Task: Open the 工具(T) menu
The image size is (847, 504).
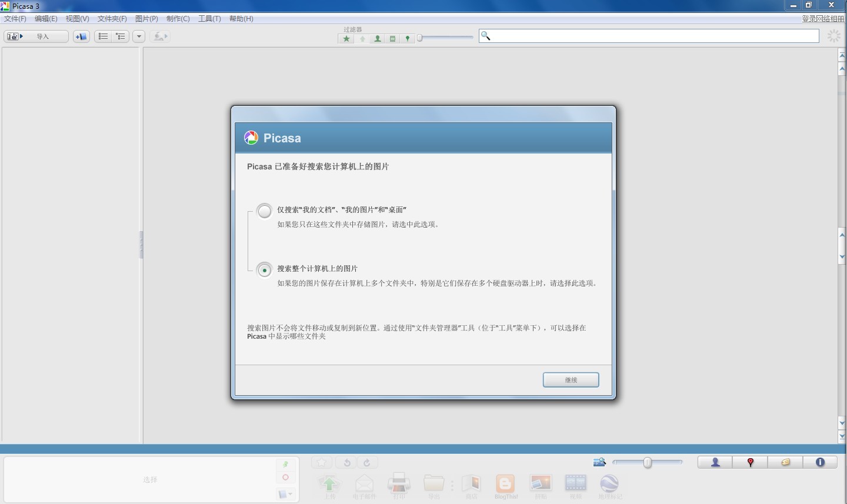Action: 209,19
